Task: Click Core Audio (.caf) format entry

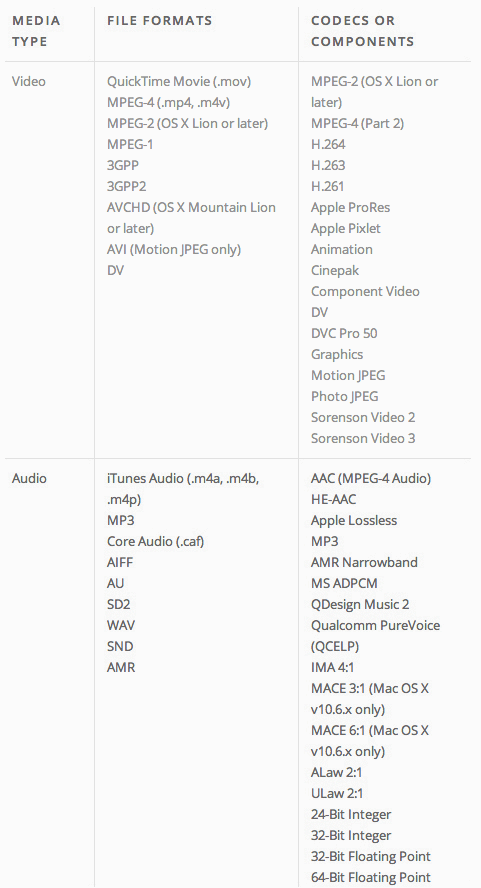Action: click(155, 541)
